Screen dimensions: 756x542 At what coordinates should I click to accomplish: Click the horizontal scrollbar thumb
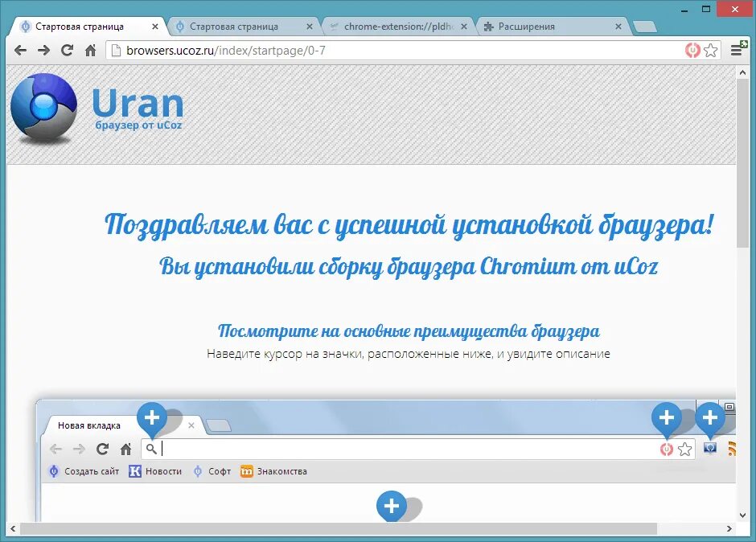339,528
